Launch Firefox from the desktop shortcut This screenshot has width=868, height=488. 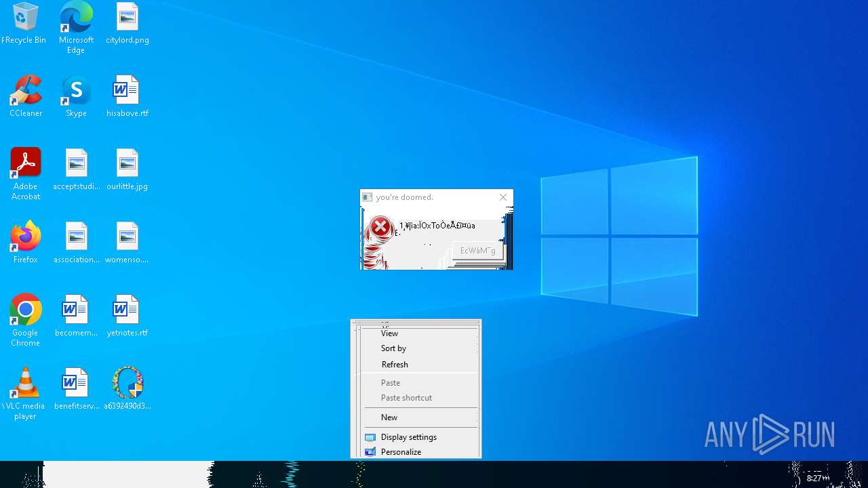(26, 243)
